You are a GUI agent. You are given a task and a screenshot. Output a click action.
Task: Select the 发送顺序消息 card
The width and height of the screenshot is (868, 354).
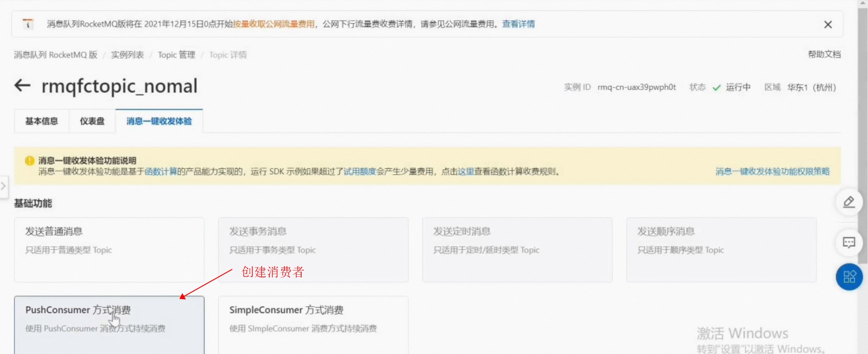[722, 250]
